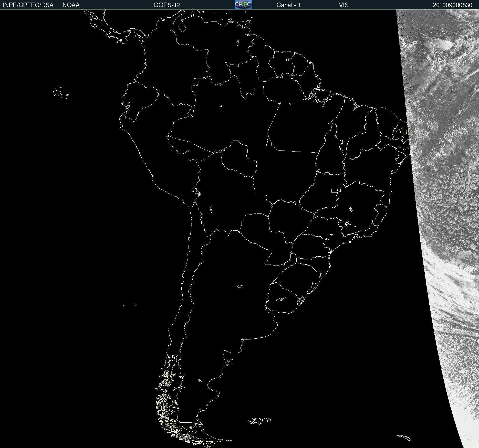Screen dimensions: 479x448
Task: Click the INPE/CPTEC/DSA header label
Action: click(x=28, y=5)
